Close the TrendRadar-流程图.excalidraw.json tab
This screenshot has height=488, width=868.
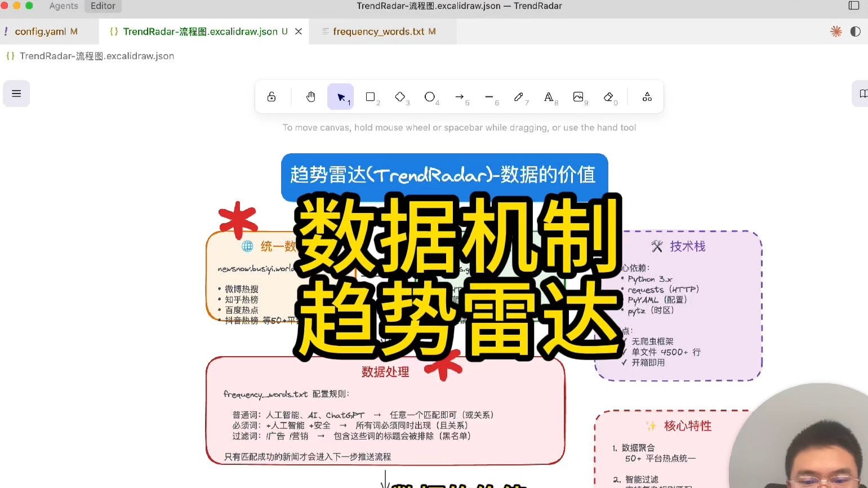tap(299, 32)
